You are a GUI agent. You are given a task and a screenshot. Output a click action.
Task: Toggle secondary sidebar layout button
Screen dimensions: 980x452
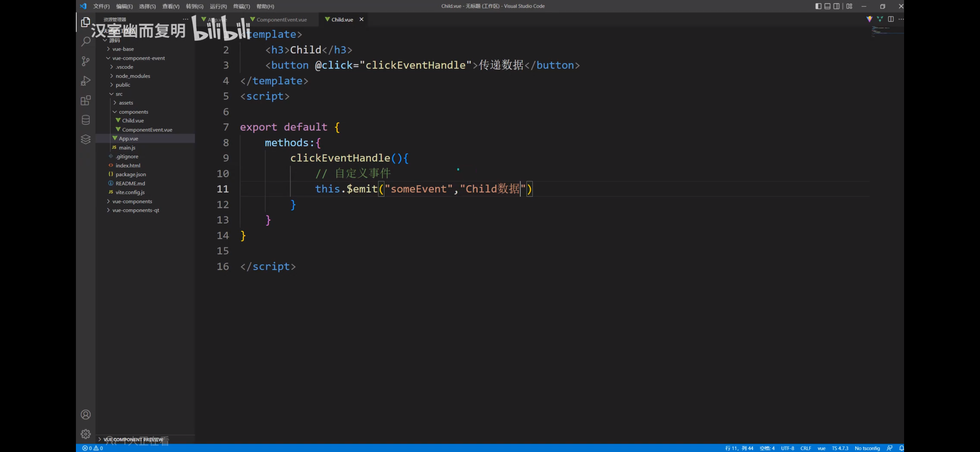(x=837, y=6)
